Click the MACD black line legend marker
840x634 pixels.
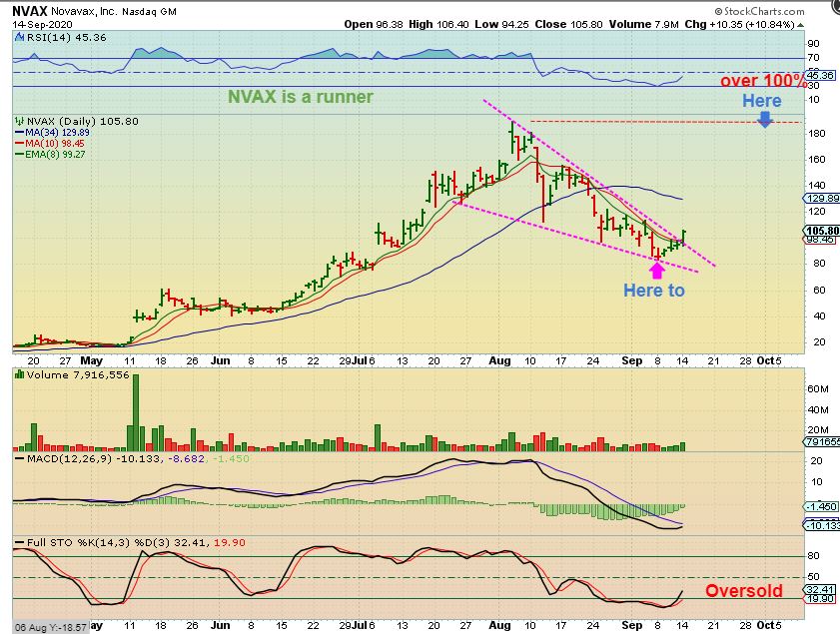20,459
